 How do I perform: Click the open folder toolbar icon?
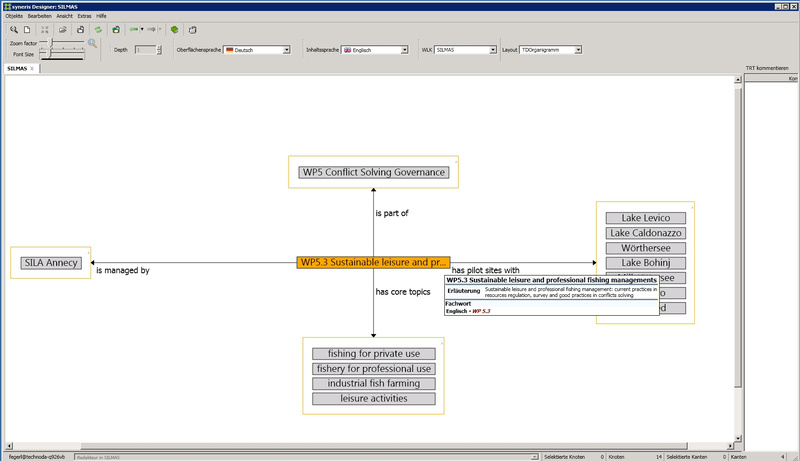(x=63, y=30)
